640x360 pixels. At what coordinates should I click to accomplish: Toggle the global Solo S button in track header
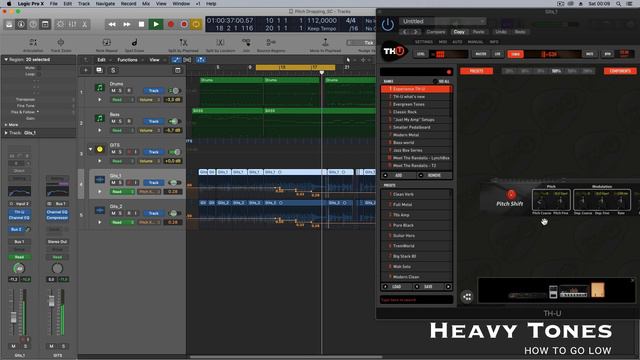[x=113, y=70]
